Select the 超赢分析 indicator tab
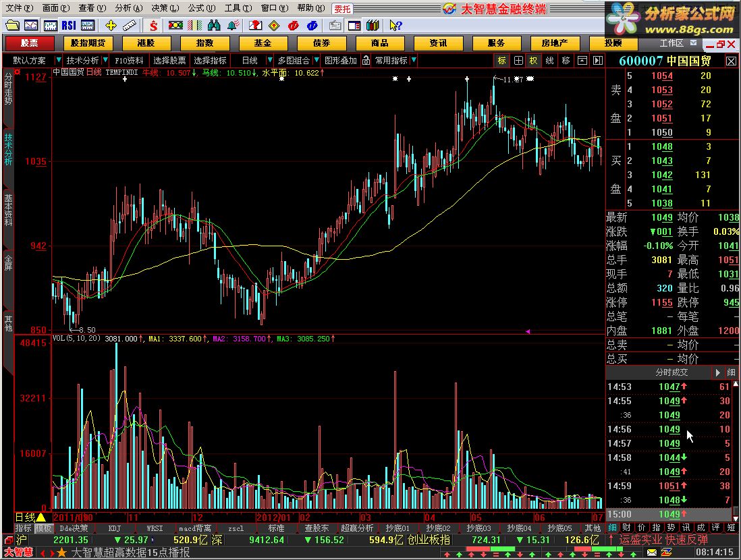The height and width of the screenshot is (560, 741). click(x=357, y=528)
